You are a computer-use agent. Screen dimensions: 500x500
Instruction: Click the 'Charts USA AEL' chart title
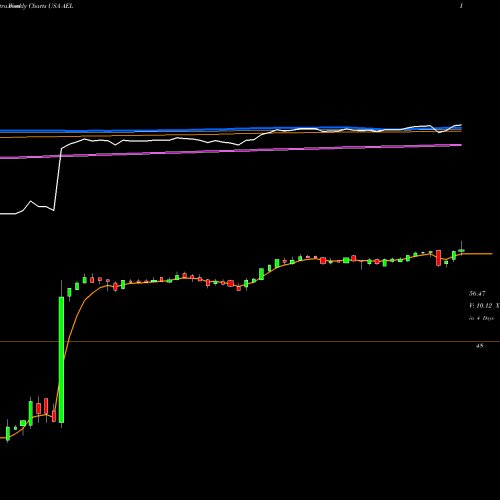(51, 6)
